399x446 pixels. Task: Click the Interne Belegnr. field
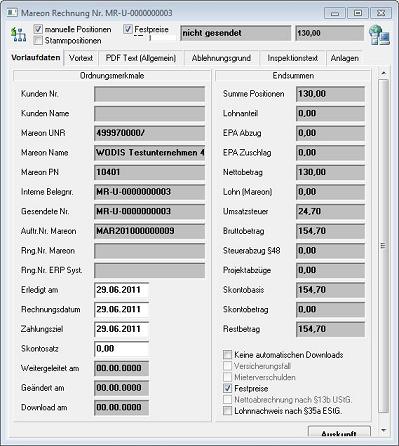[149, 192]
